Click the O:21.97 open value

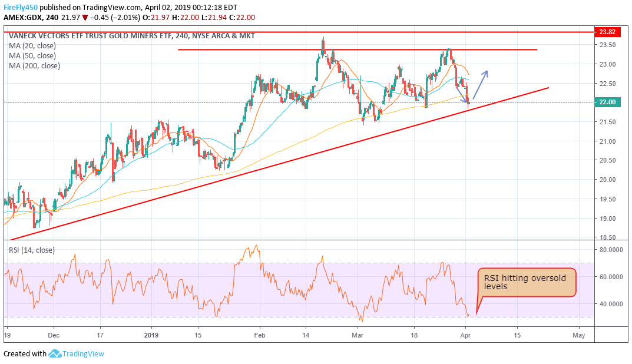pos(156,18)
